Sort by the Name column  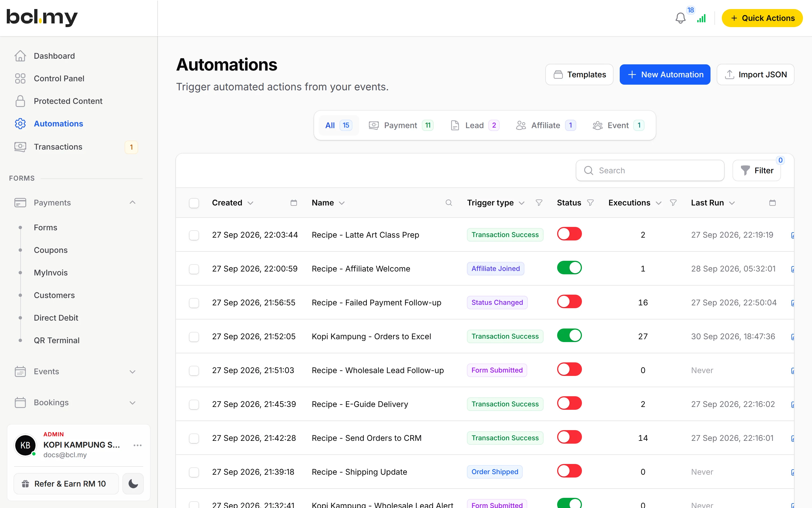[x=328, y=203]
